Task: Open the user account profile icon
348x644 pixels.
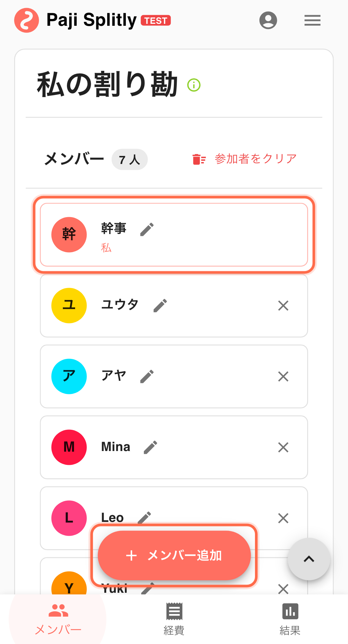Action: point(268,20)
